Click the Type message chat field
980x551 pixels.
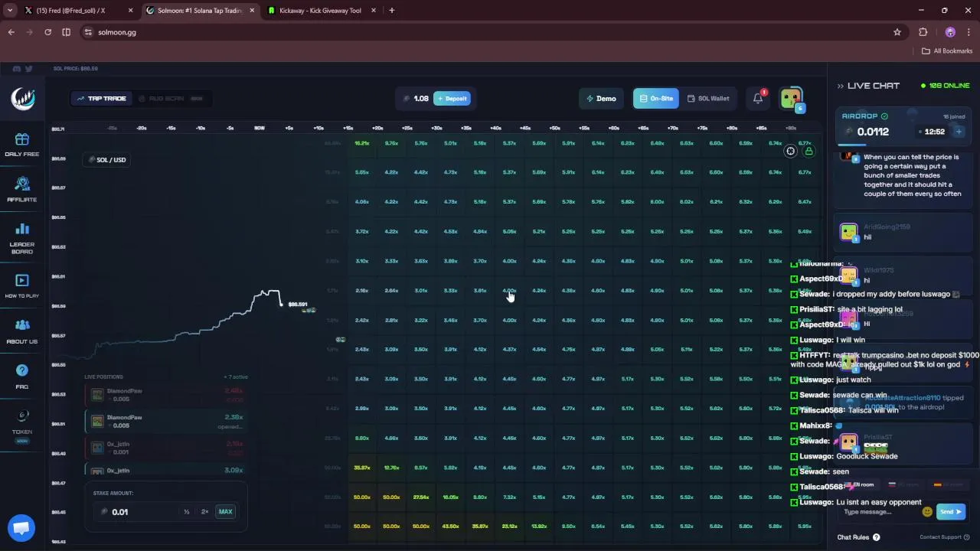pos(877,512)
